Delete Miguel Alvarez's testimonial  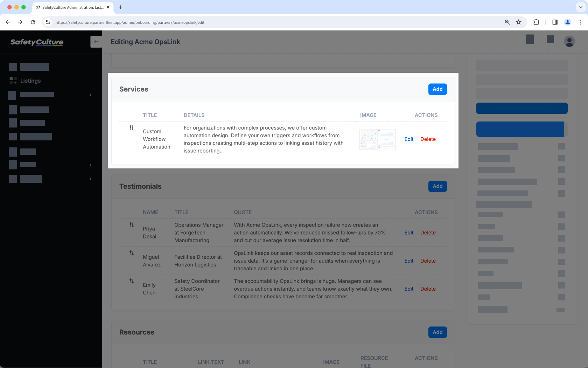pyautogui.click(x=428, y=261)
